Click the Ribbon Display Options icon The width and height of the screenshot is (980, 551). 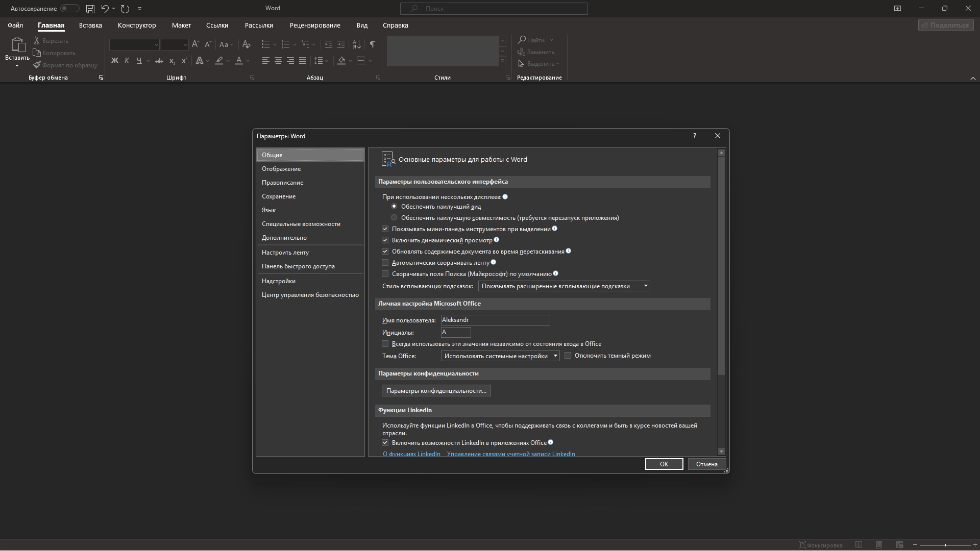pyautogui.click(x=897, y=8)
